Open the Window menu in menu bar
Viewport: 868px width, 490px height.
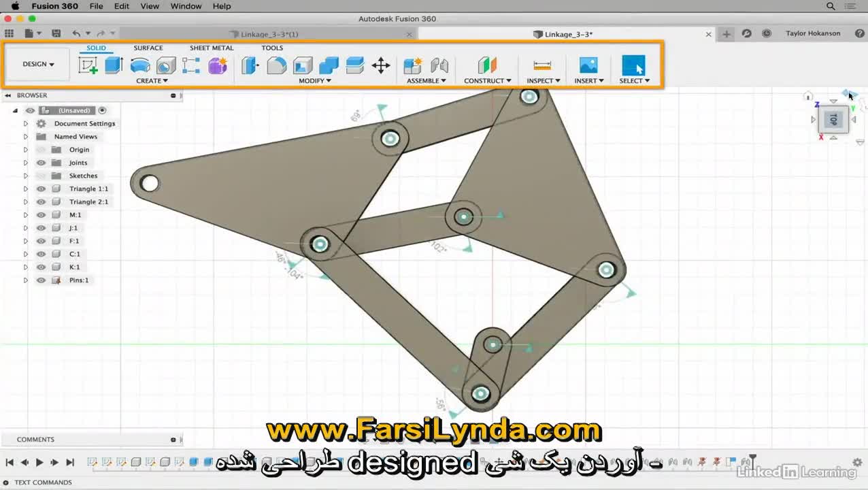[x=186, y=6]
